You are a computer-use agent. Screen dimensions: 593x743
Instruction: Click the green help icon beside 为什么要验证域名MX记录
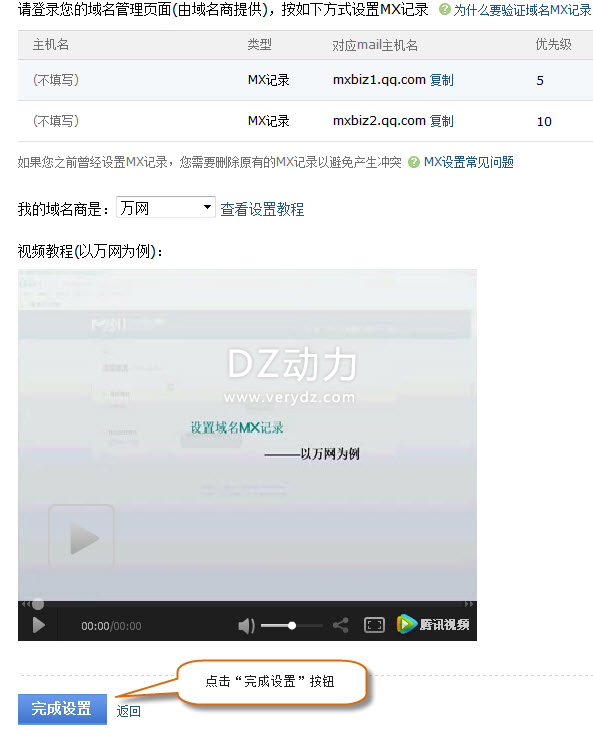[x=444, y=9]
